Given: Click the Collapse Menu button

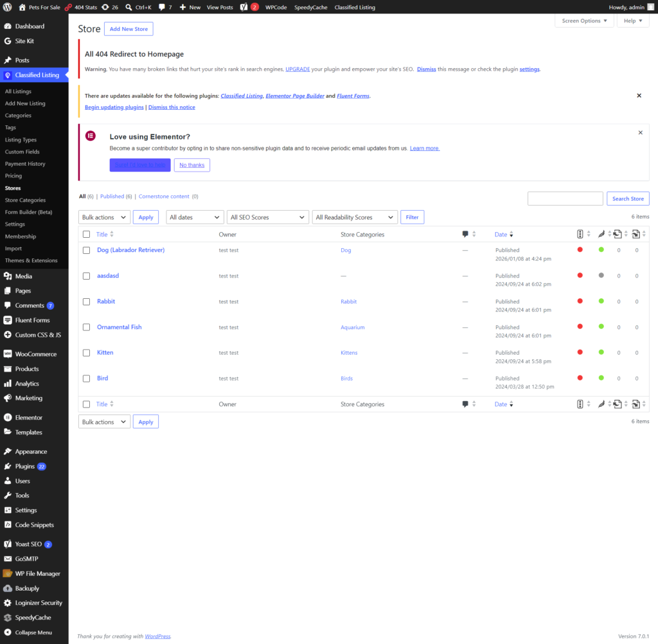Looking at the screenshot, I should [x=34, y=632].
